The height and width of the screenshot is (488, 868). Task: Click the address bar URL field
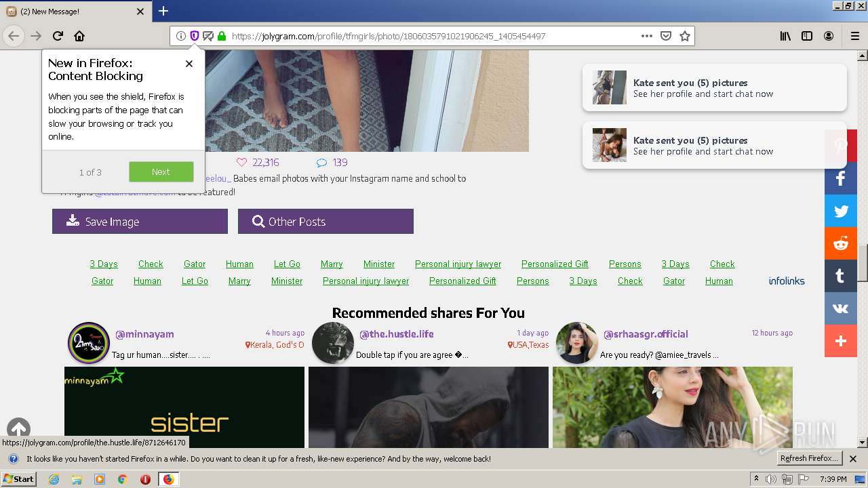431,36
